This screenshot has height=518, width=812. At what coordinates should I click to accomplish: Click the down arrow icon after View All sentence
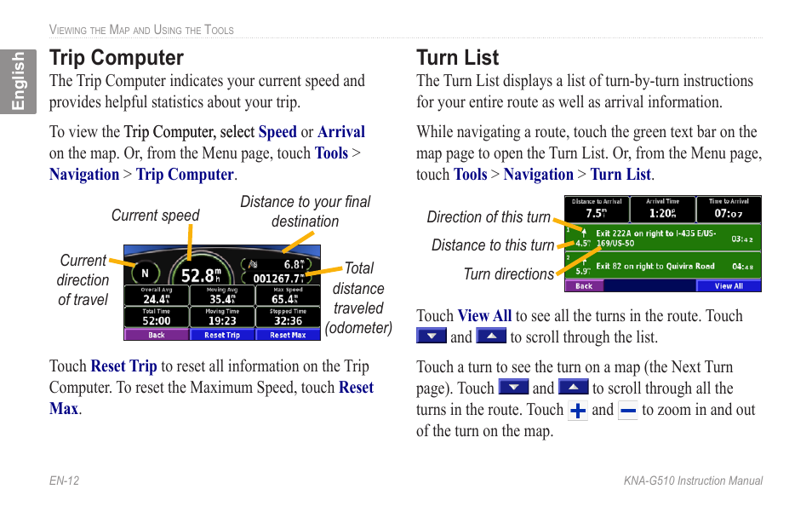pyautogui.click(x=432, y=336)
